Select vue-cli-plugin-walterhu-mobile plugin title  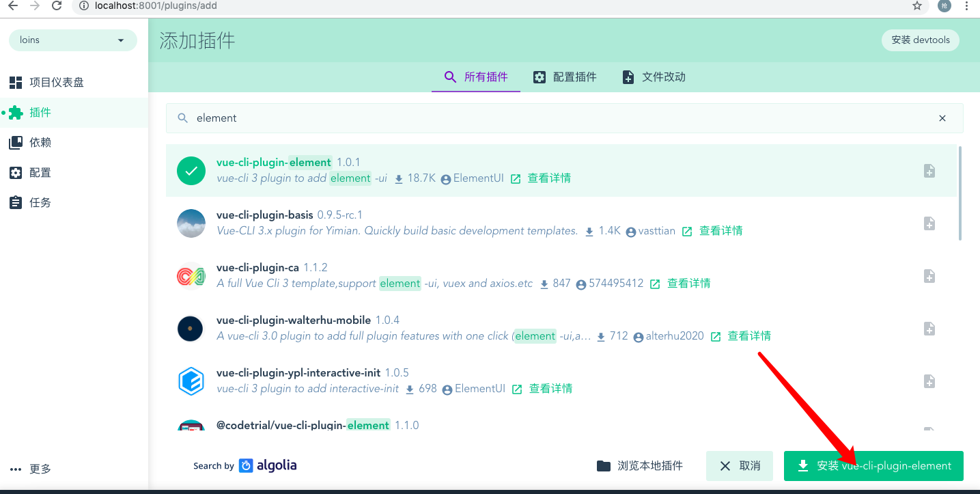294,320
